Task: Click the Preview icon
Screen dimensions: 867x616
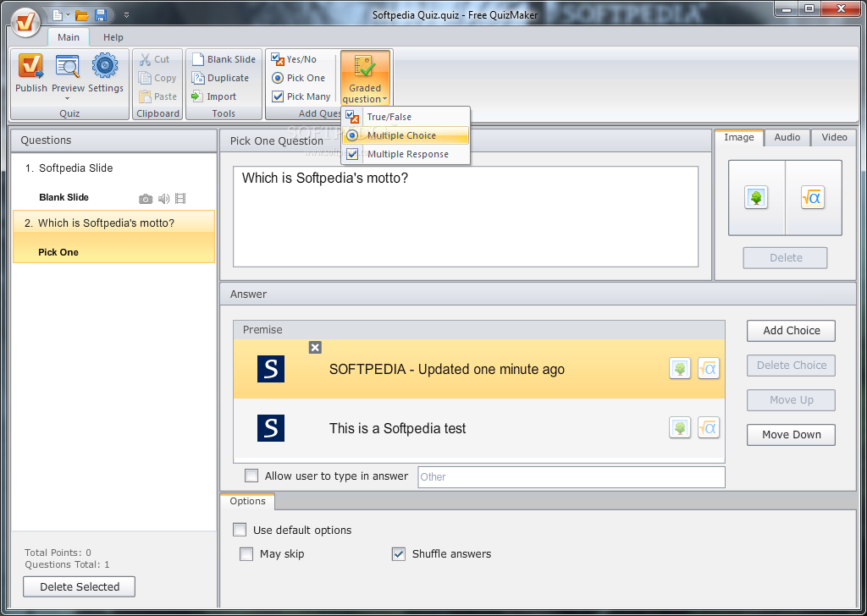Action: 68,66
